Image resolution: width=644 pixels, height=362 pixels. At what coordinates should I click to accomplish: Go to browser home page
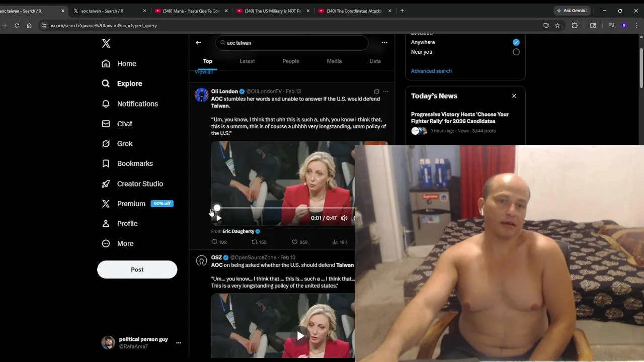pos(29,26)
